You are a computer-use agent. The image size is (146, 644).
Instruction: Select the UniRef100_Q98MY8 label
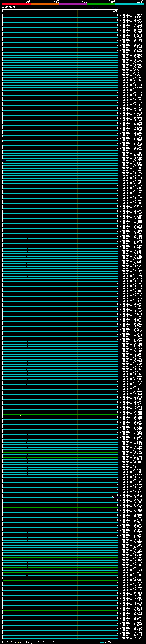point(131,454)
